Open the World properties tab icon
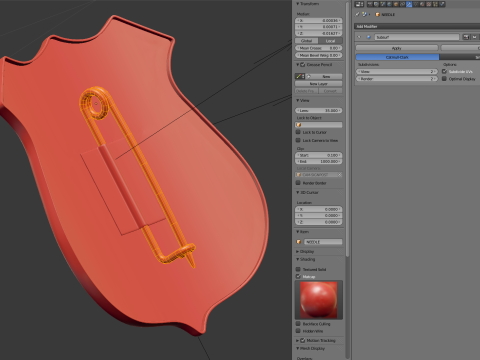This screenshot has height=360, width=480. 389,4
